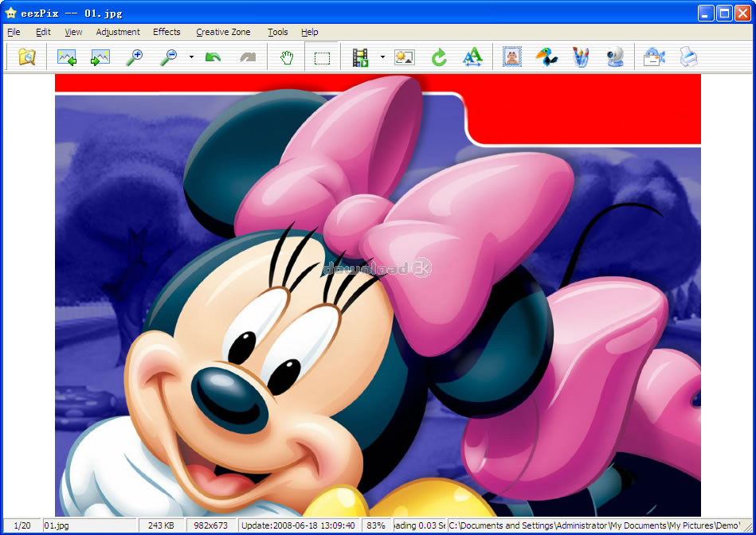Open the Edit menu

pyautogui.click(x=43, y=32)
